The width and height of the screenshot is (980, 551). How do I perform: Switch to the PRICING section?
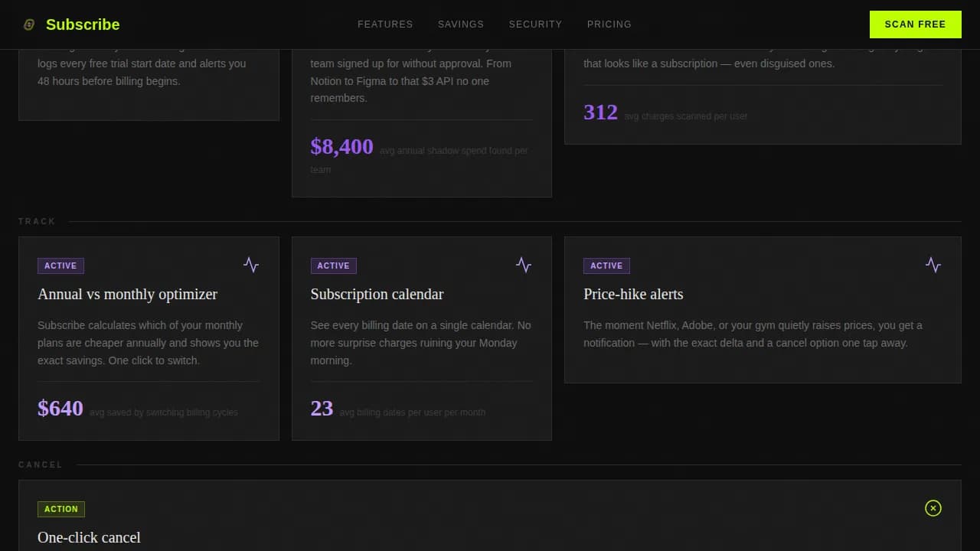(609, 24)
